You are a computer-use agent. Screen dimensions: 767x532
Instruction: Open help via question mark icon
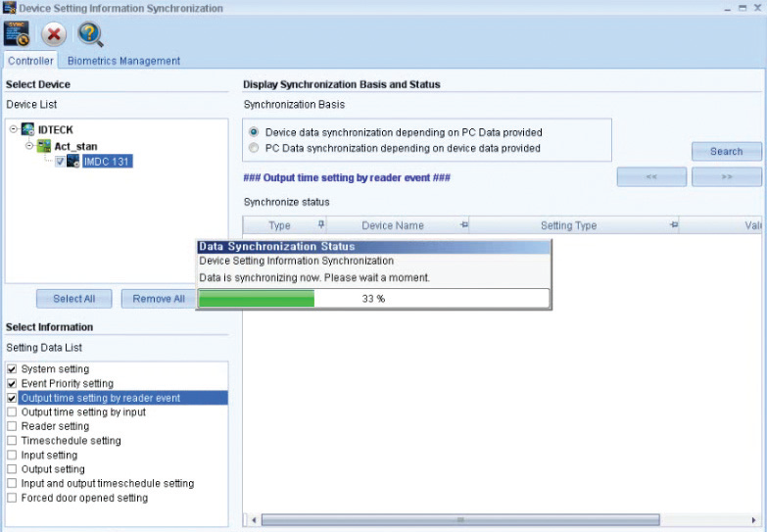point(91,35)
